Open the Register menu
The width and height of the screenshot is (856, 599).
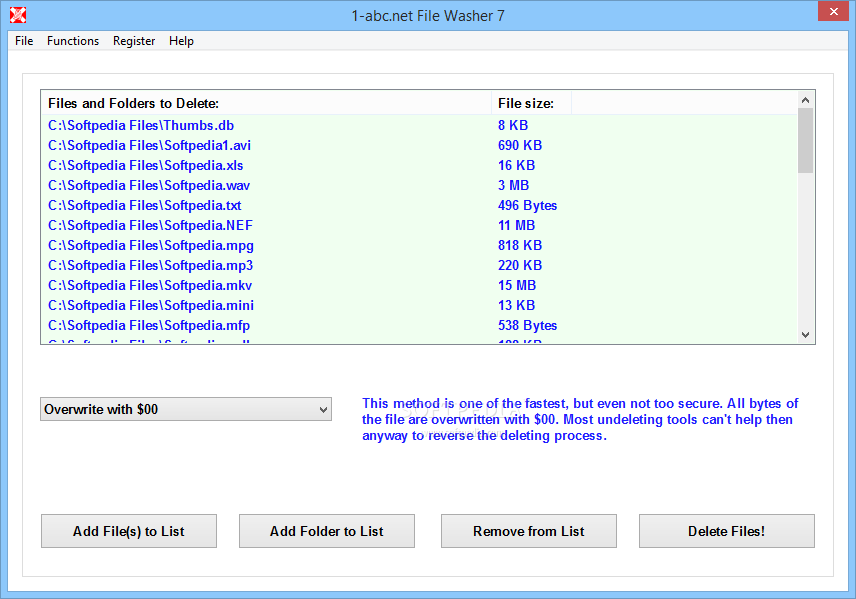coord(134,41)
